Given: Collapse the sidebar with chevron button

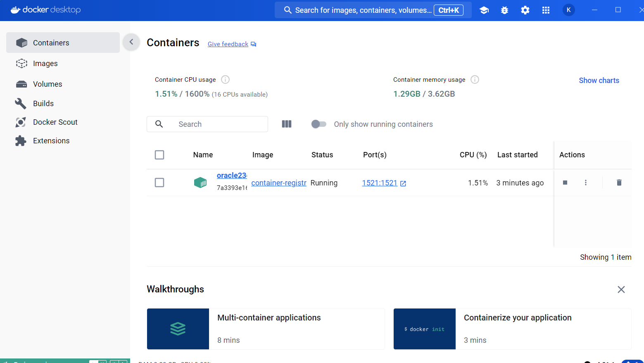Looking at the screenshot, I should (131, 42).
